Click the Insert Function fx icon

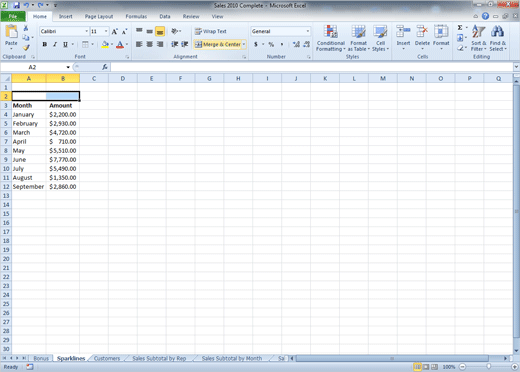[x=105, y=67]
